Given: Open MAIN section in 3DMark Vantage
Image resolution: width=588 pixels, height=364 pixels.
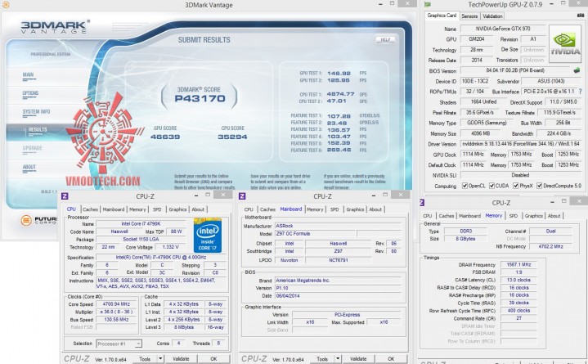Looking at the screenshot, I should pos(28,75).
